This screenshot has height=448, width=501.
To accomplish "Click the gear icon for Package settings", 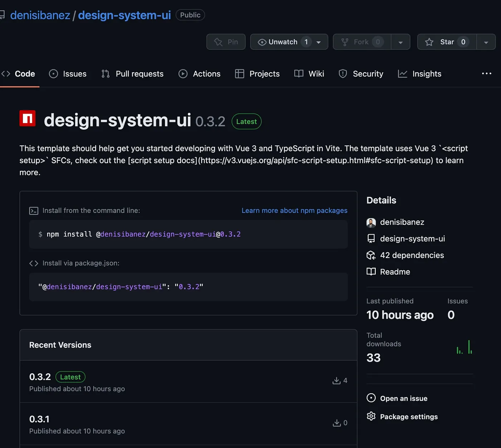I will click(371, 416).
